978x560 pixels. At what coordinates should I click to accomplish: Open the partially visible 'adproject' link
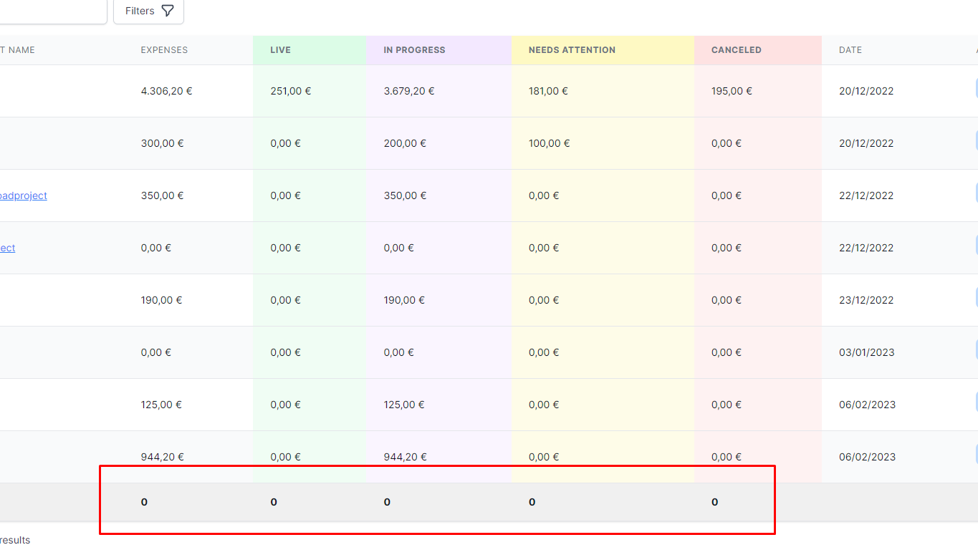(24, 195)
